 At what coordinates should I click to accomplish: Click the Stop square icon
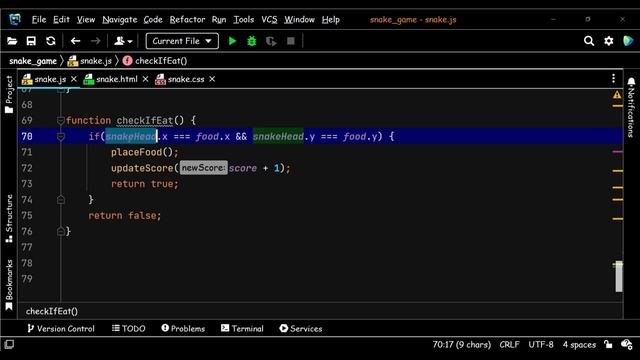(x=291, y=41)
